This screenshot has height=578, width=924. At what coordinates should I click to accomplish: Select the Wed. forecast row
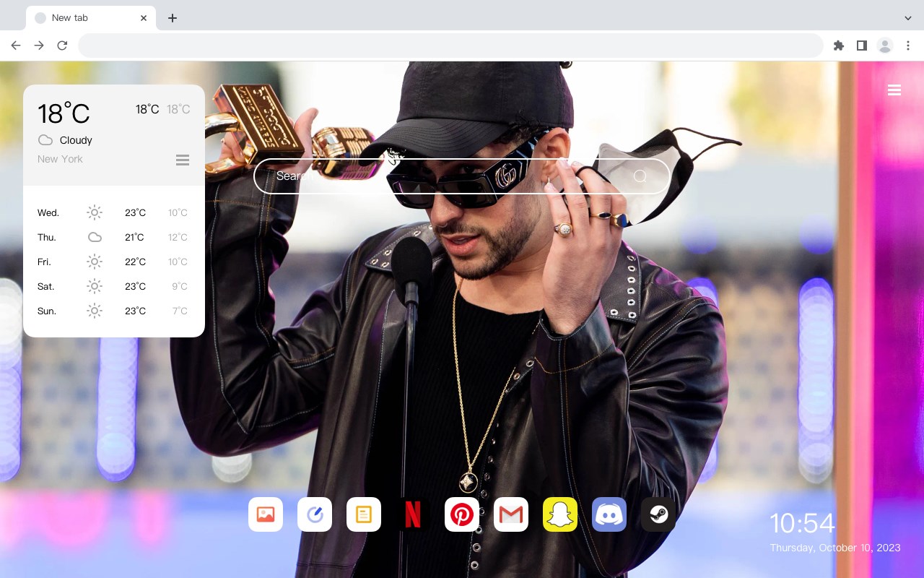point(114,212)
